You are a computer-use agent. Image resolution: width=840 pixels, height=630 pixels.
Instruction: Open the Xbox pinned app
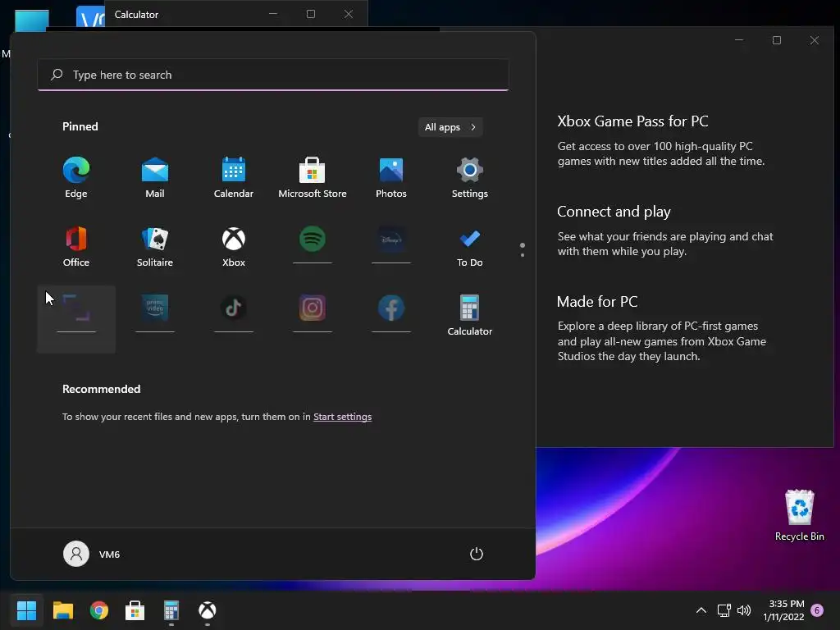coord(234,246)
